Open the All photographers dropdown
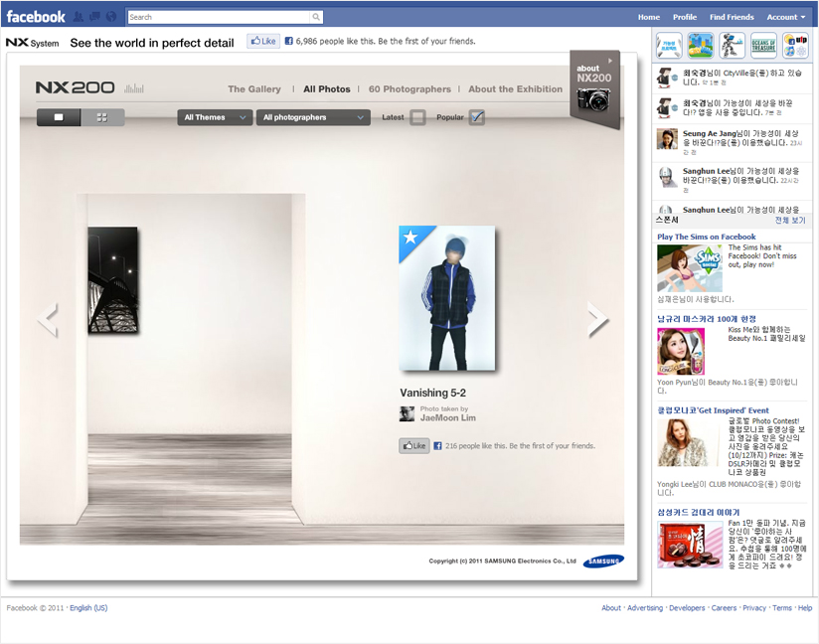Image resolution: width=819 pixels, height=644 pixels. (x=313, y=117)
